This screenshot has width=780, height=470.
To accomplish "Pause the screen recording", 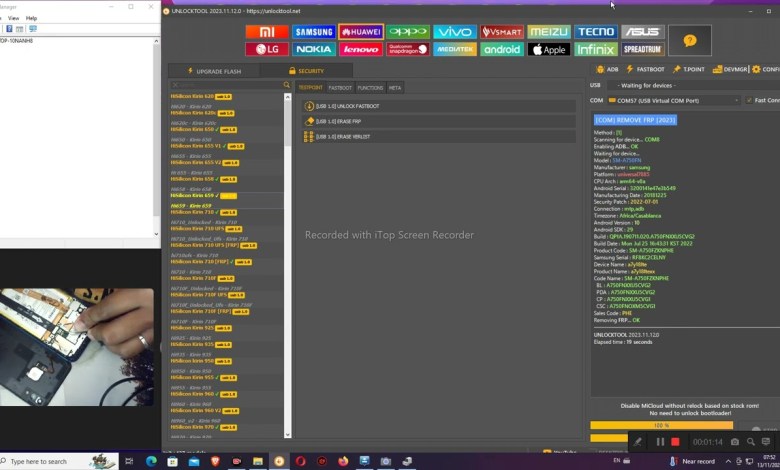I will click(660, 442).
